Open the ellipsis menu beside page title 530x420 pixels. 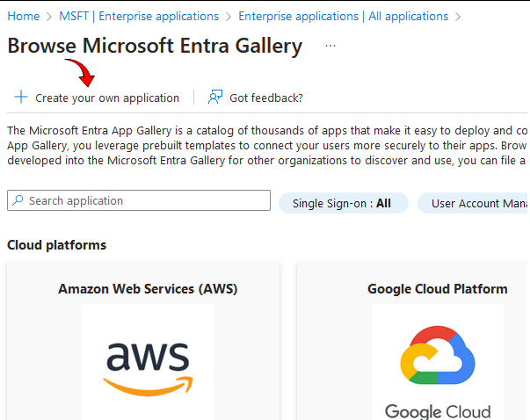[330, 46]
